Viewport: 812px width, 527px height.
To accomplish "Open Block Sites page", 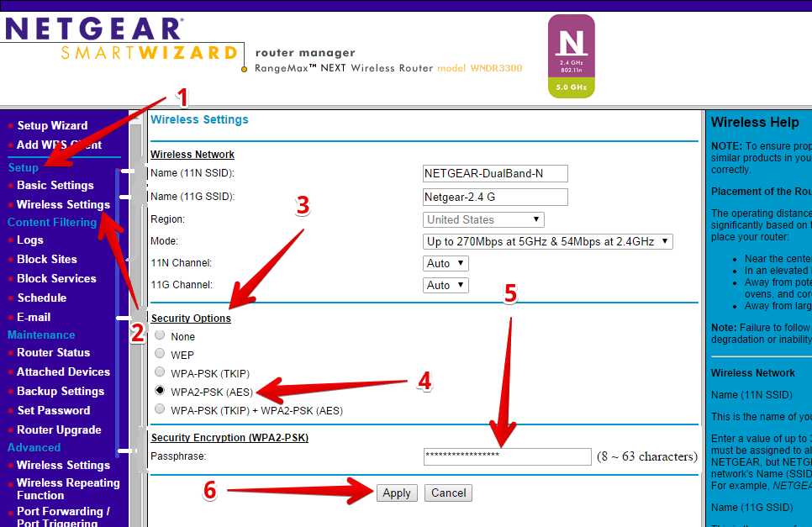I will click(46, 260).
